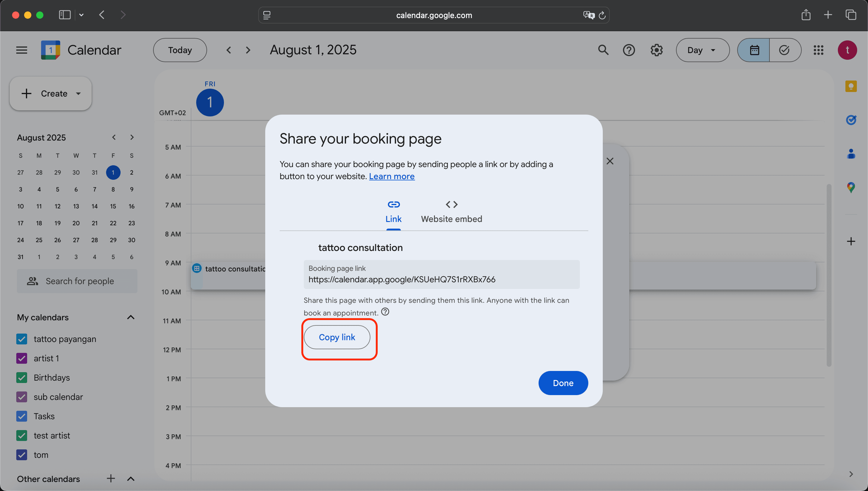The height and width of the screenshot is (491, 868).
Task: Switch to the Website embed tab
Action: coord(451,212)
